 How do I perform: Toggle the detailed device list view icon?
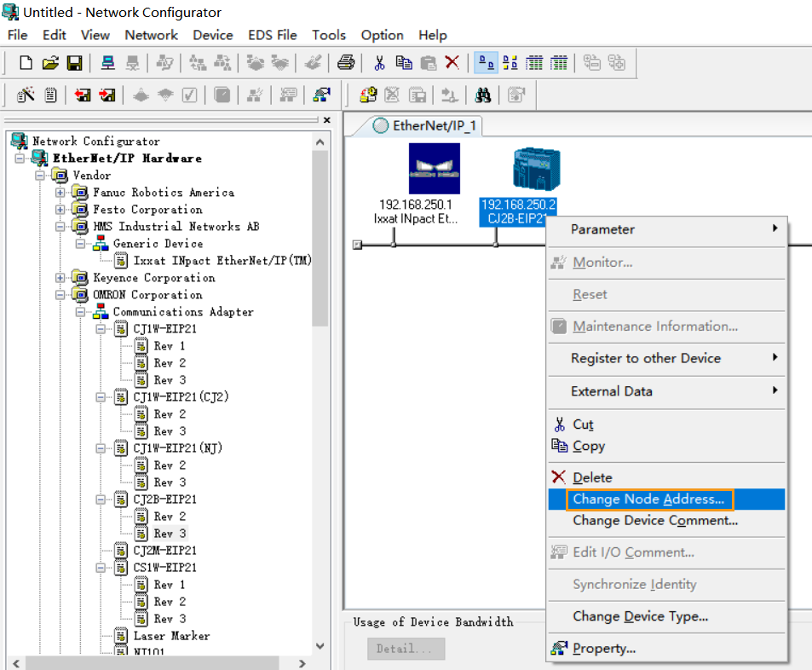coord(558,62)
